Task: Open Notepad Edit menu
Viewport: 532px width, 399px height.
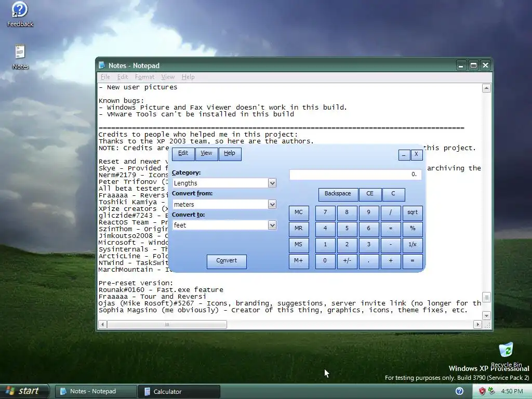Action: pyautogui.click(x=123, y=77)
